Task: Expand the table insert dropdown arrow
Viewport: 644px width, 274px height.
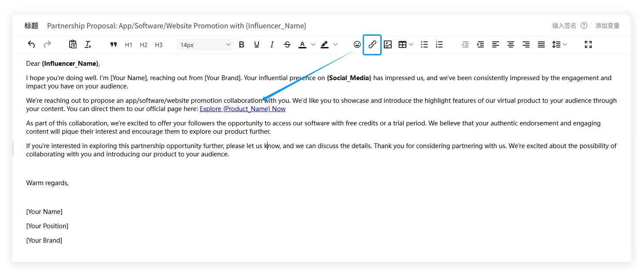Action: tap(411, 44)
